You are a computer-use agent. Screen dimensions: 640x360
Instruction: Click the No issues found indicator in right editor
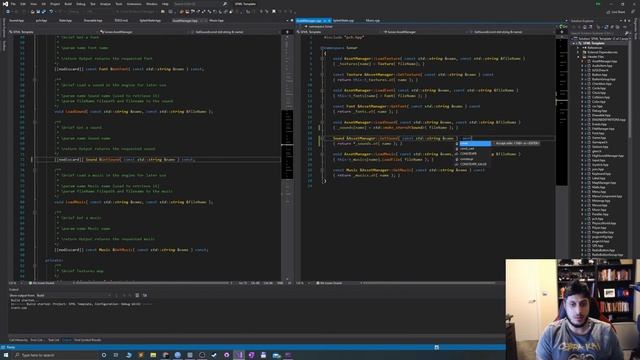point(330,283)
